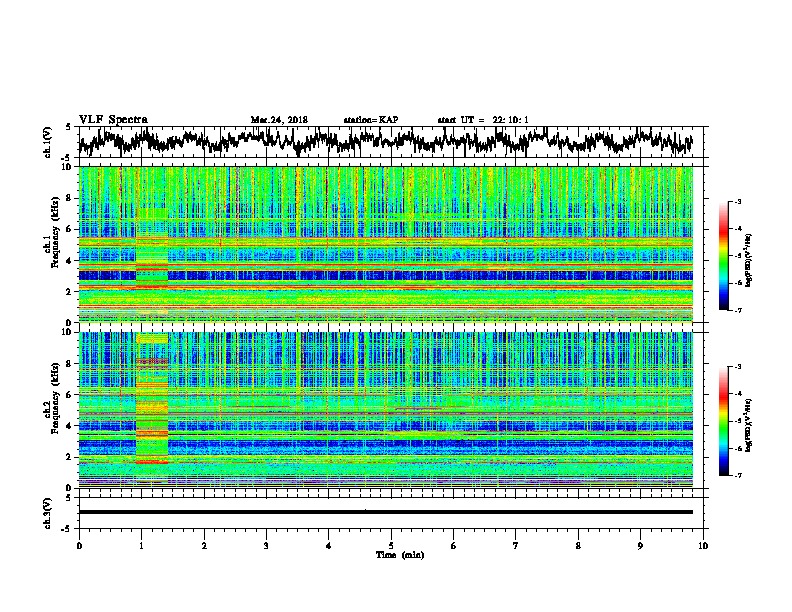Click the ch.3(V) axis label
Image resolution: width=792 pixels, height=612 pixels.
click(x=48, y=513)
